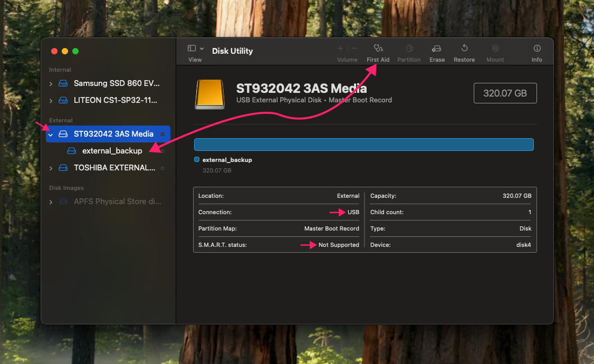The width and height of the screenshot is (594, 364).
Task: Click the ST932042 3AS Media title
Action: (x=302, y=88)
